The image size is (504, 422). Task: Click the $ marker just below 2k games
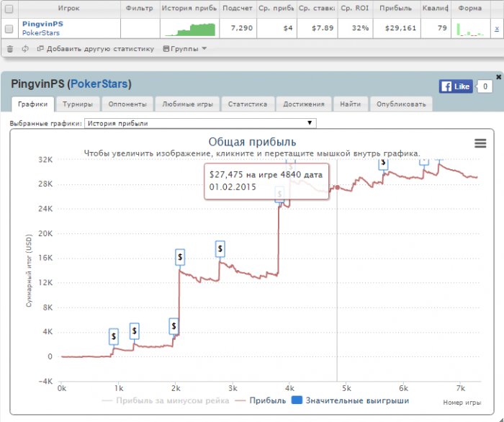click(174, 326)
